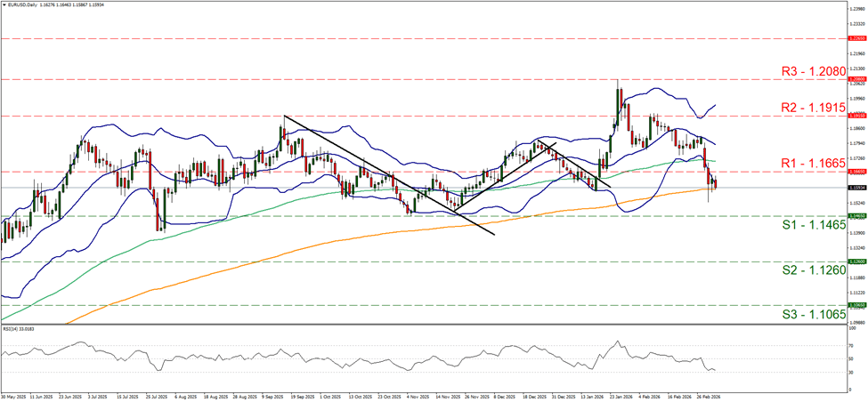The image size is (868, 402).
Task: Click the 1.21960 price axis label
Action: pyautogui.click(x=856, y=54)
